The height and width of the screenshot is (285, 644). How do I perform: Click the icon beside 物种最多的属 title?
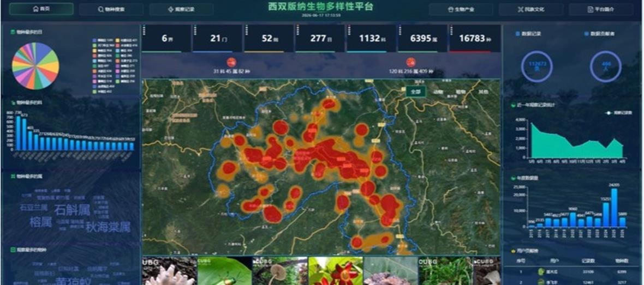point(13,176)
